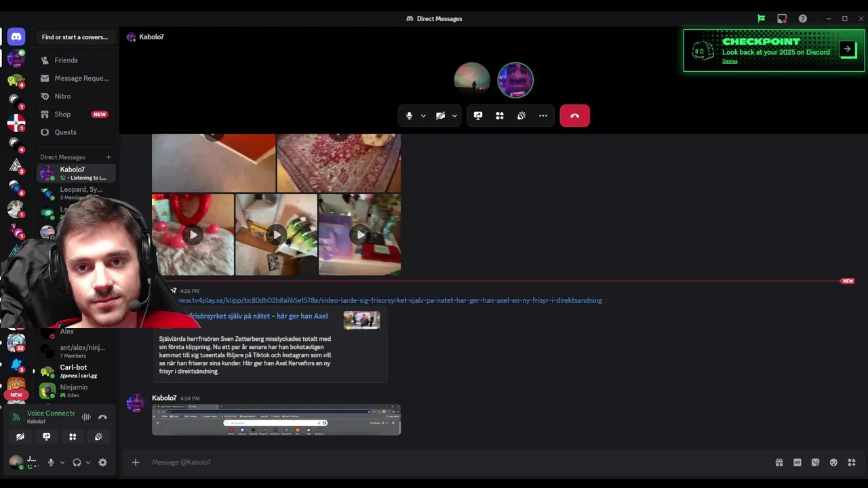Open Message Requests
This screenshot has height=488, width=868.
coord(77,78)
